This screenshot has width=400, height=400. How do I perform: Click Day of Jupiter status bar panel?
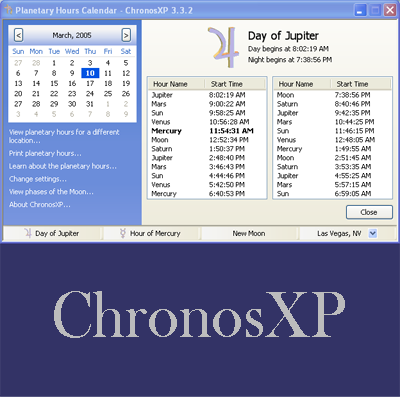pos(52,233)
